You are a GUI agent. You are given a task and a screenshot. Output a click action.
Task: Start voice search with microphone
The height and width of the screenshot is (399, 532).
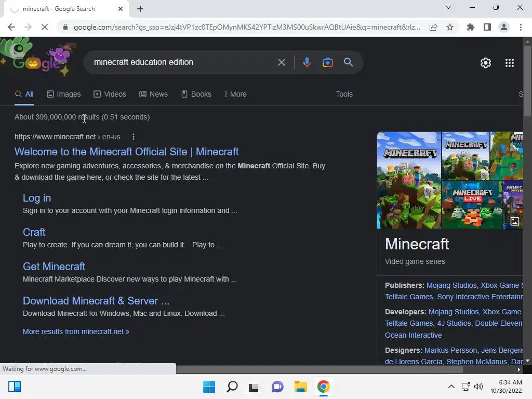(x=307, y=62)
